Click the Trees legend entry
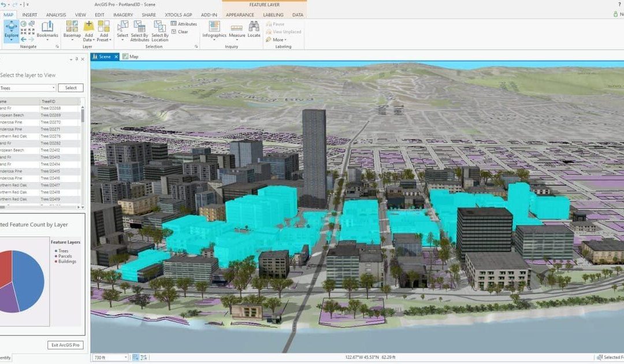The width and height of the screenshot is (624, 364). [62, 251]
